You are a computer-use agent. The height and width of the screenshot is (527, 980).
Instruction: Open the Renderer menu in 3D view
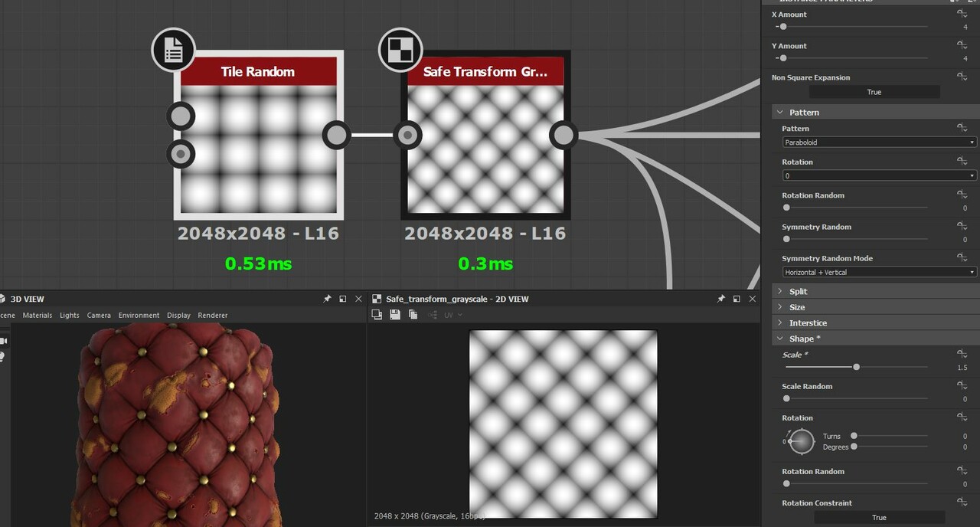tap(213, 316)
